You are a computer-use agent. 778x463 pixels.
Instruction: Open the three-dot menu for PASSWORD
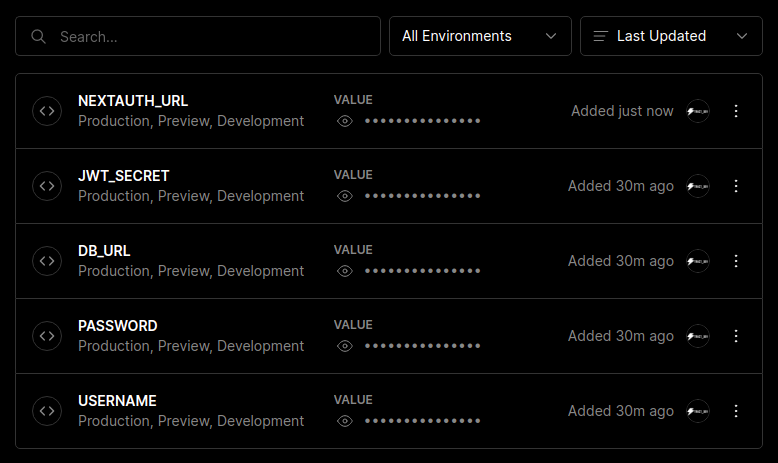[736, 336]
